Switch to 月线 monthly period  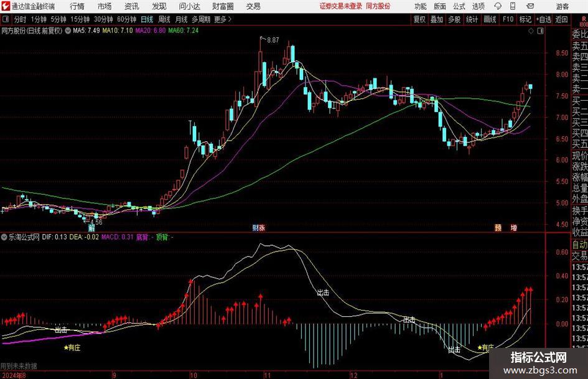[182, 19]
